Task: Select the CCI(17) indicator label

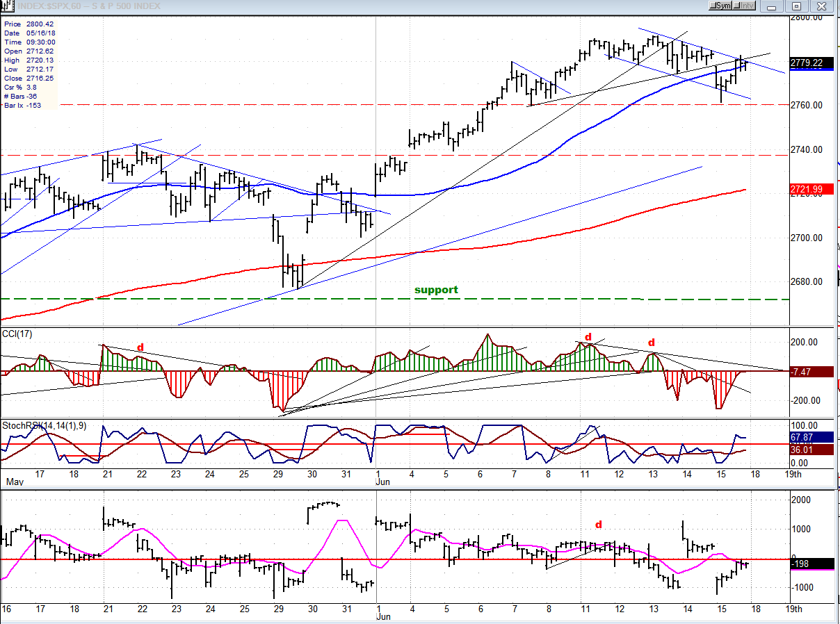Action: (x=17, y=334)
